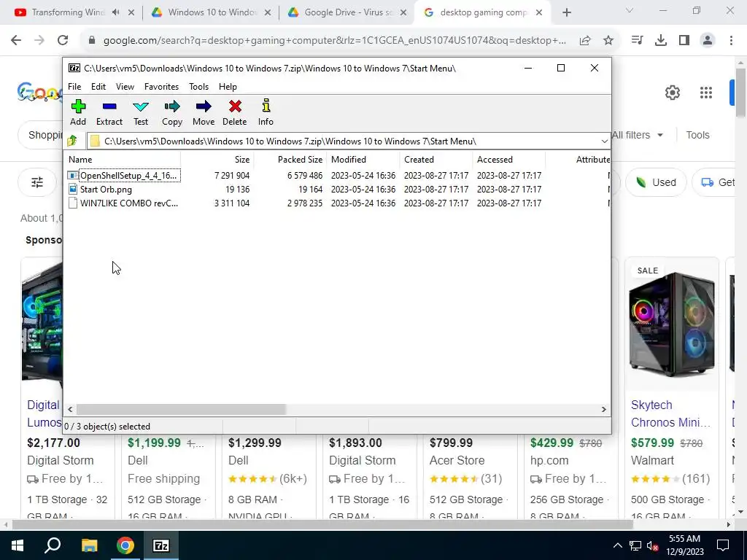Select the Copy toolbar icon

pyautogui.click(x=172, y=112)
